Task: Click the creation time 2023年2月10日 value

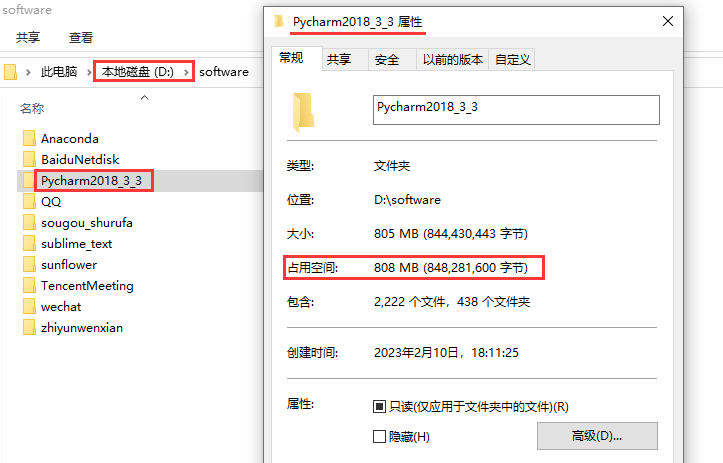Action: coord(446,353)
